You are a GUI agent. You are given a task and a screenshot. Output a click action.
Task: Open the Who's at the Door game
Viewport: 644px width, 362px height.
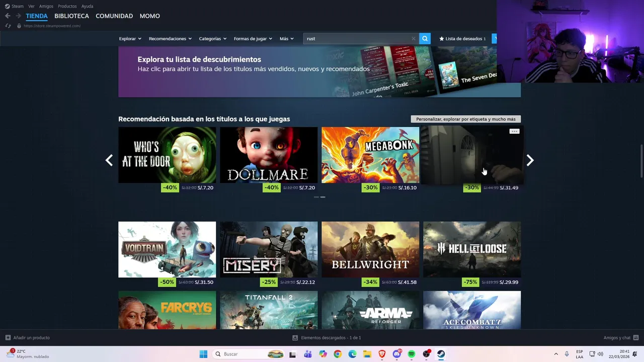point(167,155)
